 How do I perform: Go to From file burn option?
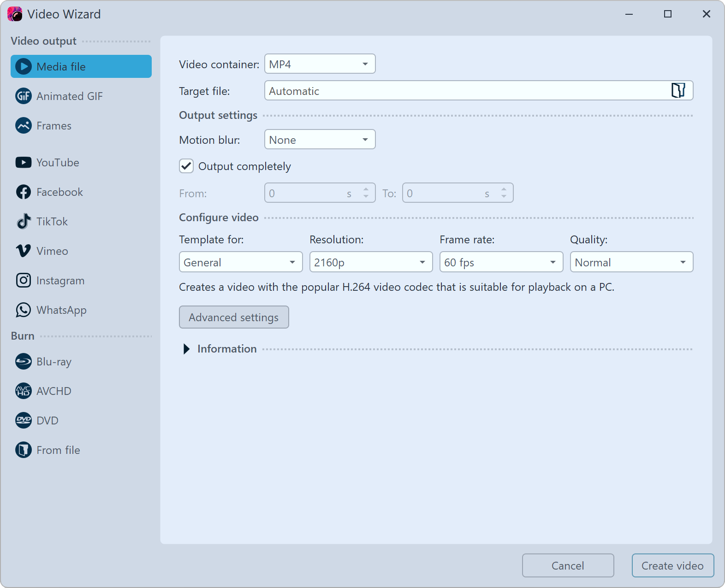pos(81,450)
